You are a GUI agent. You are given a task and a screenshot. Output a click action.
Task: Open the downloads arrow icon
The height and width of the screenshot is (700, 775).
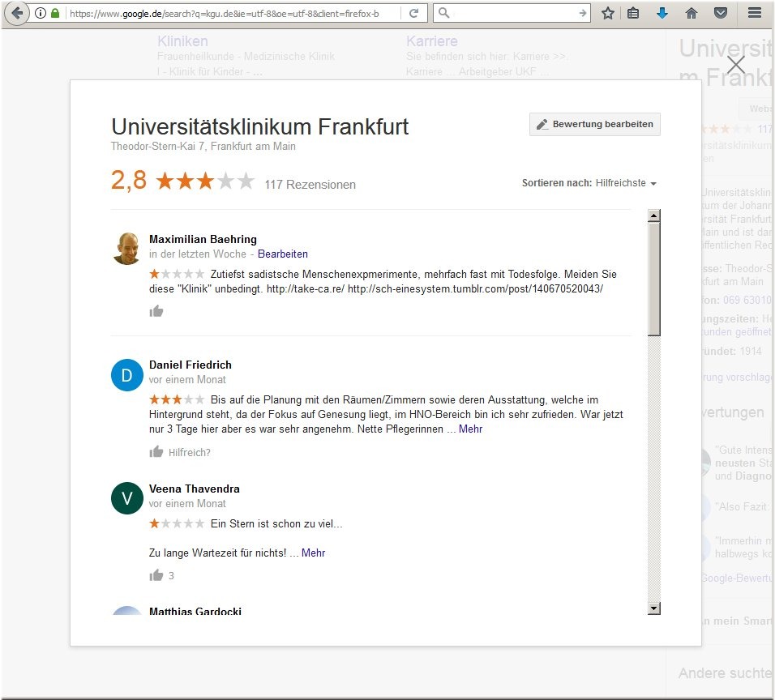[x=662, y=13]
